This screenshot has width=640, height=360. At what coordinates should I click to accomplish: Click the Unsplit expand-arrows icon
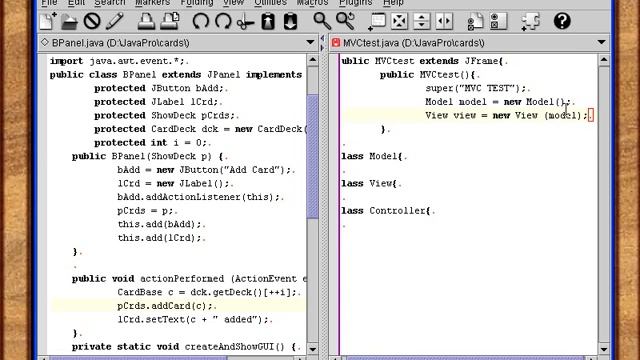point(399,21)
